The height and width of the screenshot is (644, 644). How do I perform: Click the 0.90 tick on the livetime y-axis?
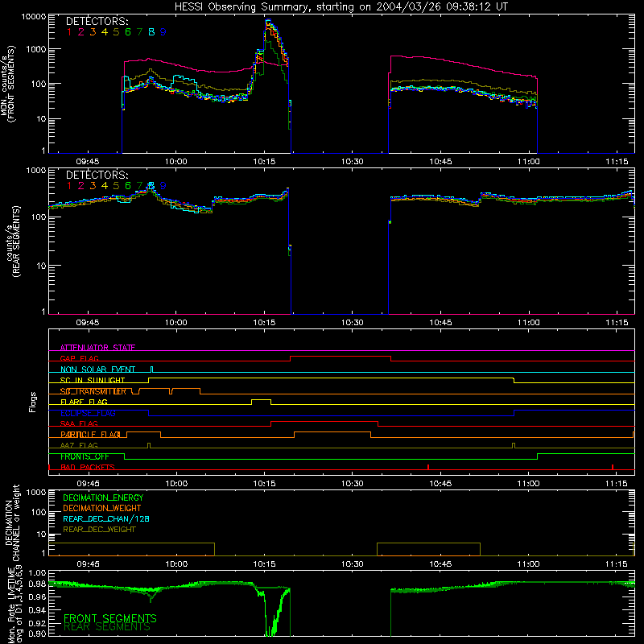[x=37, y=634]
